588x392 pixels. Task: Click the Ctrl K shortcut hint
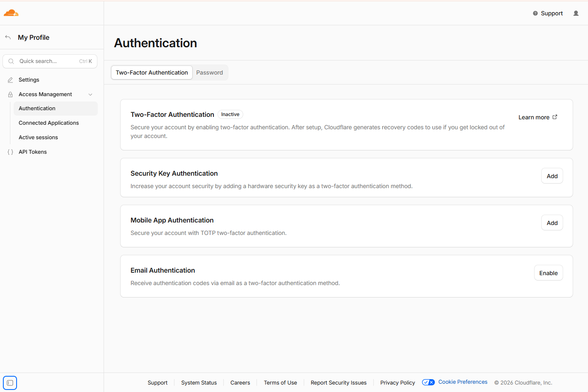tap(86, 61)
